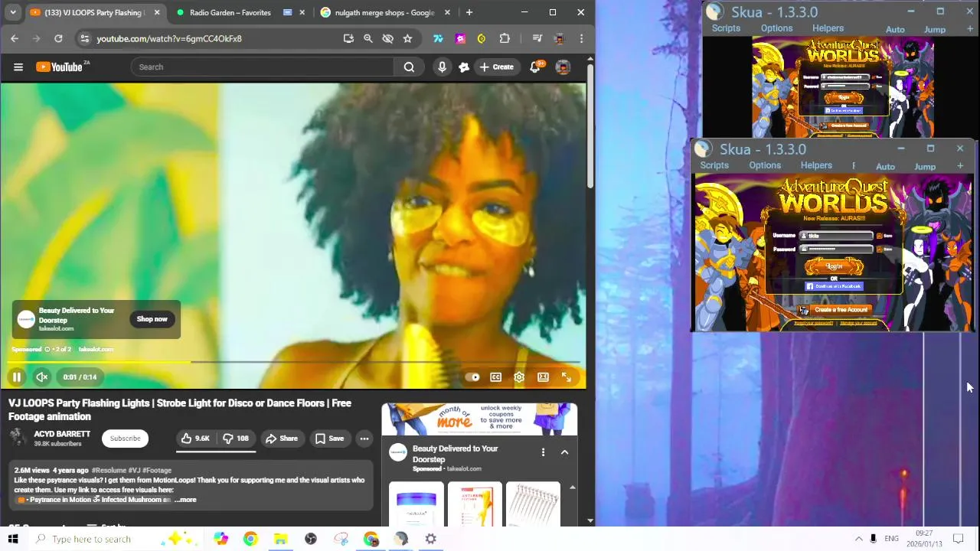Switch to the Radio Garden – Favorites tab
Image resolution: width=980 pixels, height=551 pixels.
tap(240, 12)
